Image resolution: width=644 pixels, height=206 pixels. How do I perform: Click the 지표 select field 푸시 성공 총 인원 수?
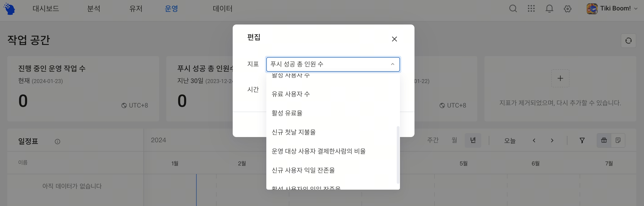(333, 64)
